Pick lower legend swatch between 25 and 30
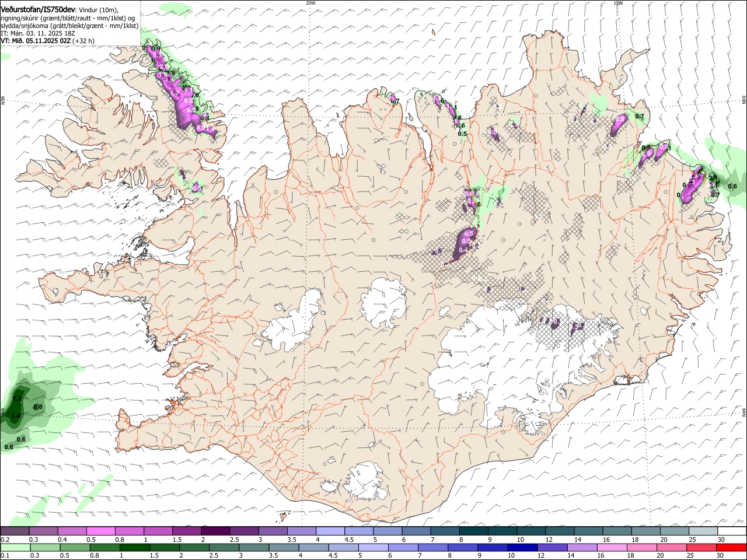The height and width of the screenshot is (560, 747). click(702, 547)
